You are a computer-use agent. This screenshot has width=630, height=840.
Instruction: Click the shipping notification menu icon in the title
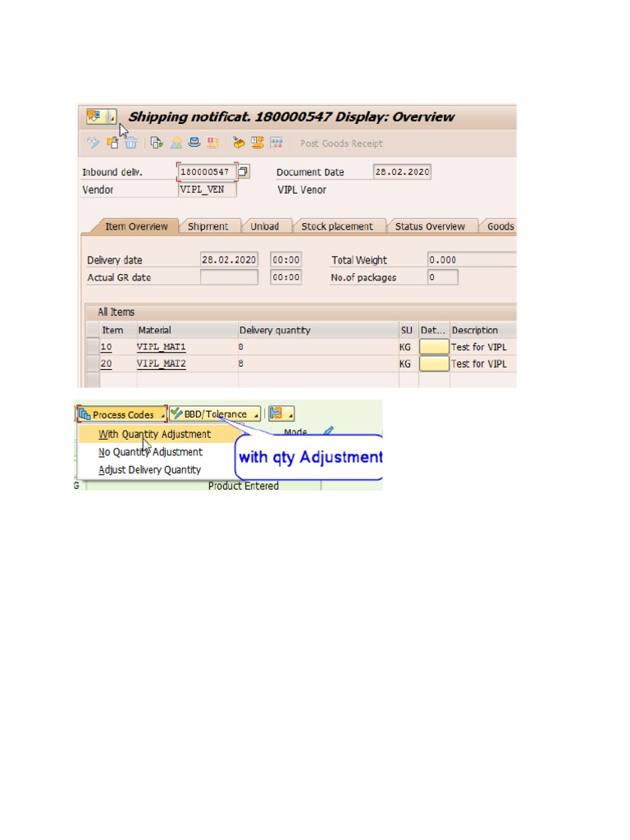point(95,116)
